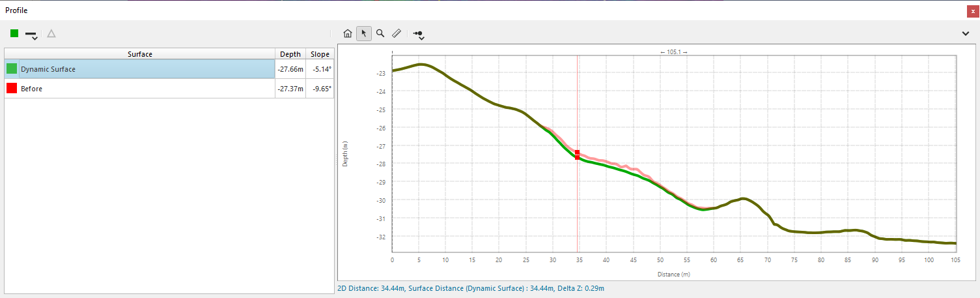Image resolution: width=980 pixels, height=298 pixels.
Task: Activate the pointer select tool
Action: 364,33
